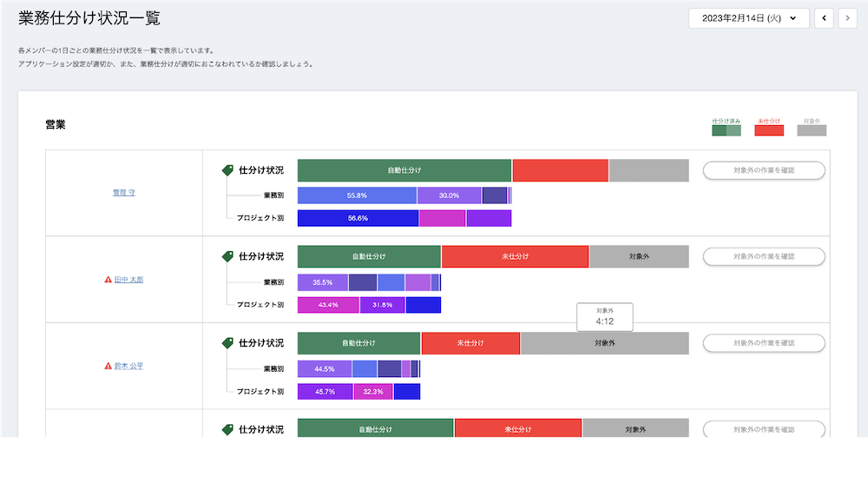Click the tag icon in the bottom row
Viewport: 868px width, 490px height.
click(x=228, y=429)
